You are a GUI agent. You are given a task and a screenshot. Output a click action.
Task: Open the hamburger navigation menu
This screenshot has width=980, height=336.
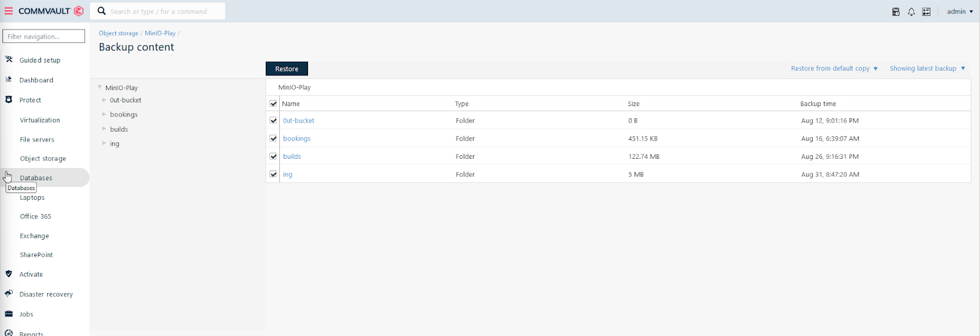[9, 11]
